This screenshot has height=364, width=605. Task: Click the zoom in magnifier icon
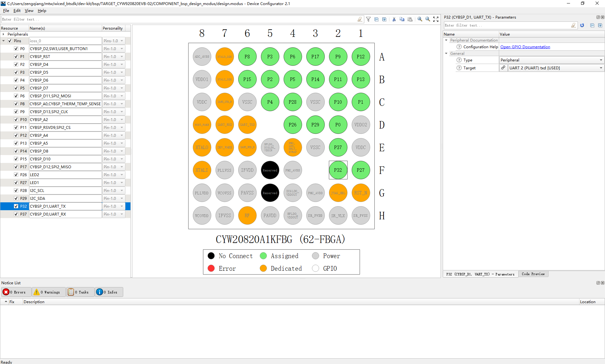click(420, 20)
